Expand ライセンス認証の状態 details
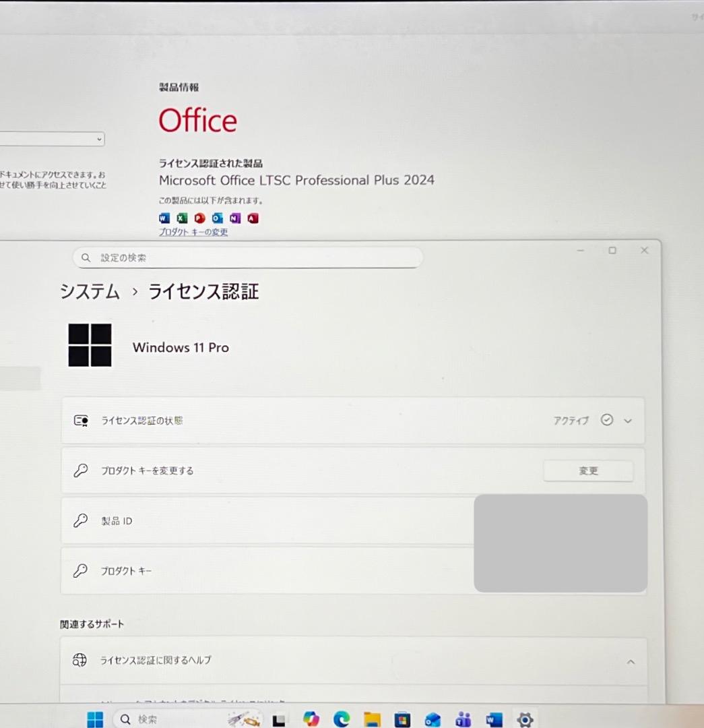This screenshot has height=728, width=704. tap(627, 420)
